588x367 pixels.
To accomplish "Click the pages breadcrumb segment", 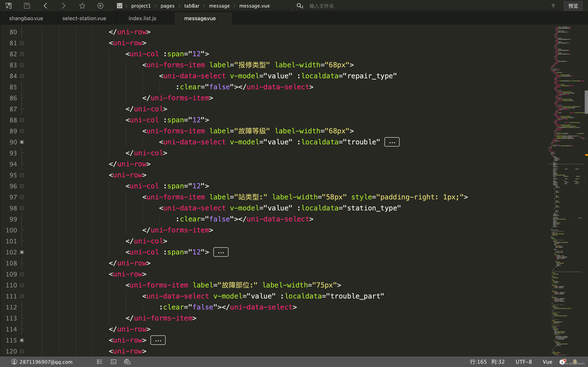I will (167, 6).
